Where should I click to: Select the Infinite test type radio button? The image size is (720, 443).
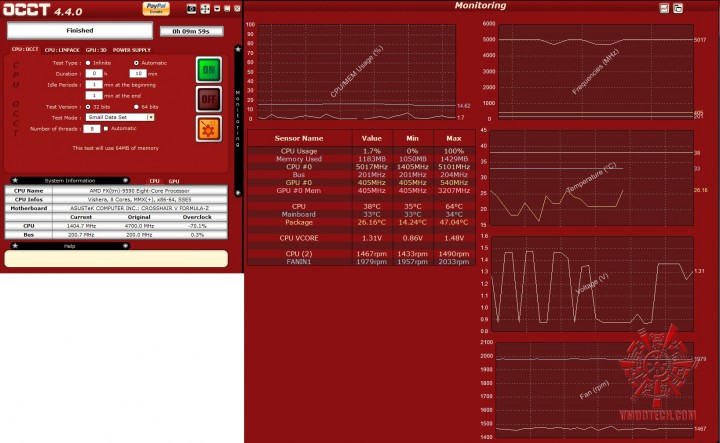click(88, 63)
